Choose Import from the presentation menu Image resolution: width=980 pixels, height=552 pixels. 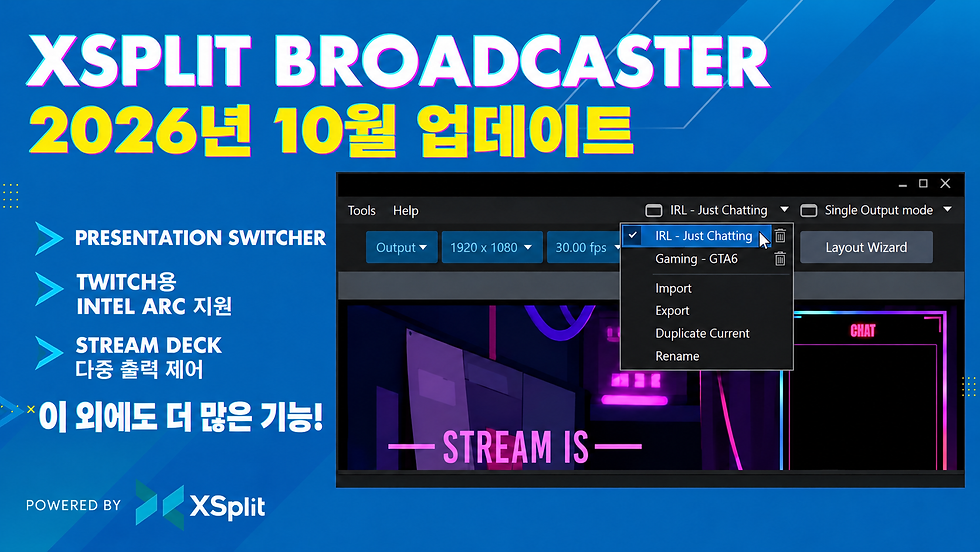(x=673, y=288)
